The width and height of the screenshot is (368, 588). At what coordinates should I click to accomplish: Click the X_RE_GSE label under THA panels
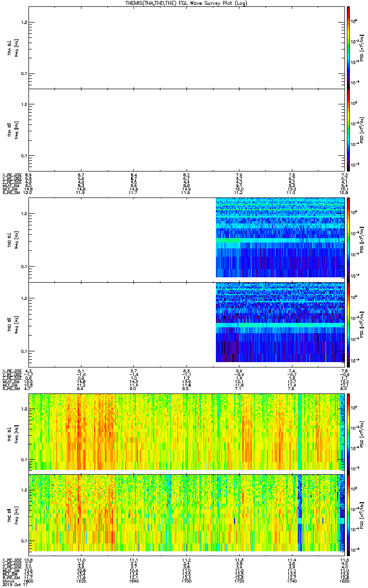tap(10, 175)
